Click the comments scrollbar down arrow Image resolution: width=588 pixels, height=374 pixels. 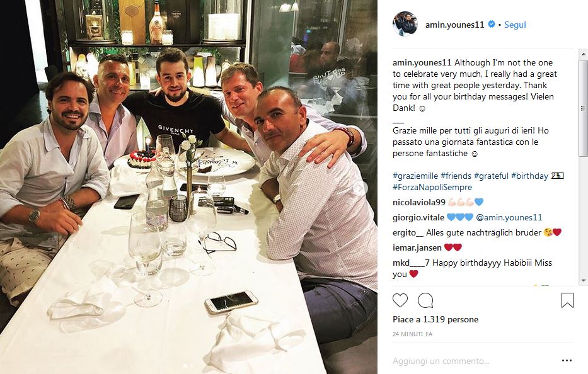583,280
